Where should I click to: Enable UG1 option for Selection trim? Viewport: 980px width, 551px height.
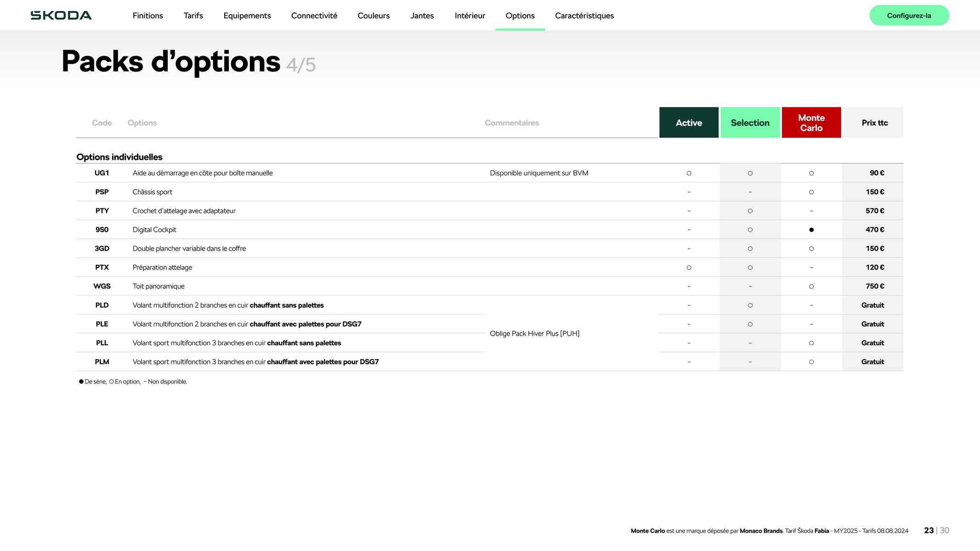[750, 173]
